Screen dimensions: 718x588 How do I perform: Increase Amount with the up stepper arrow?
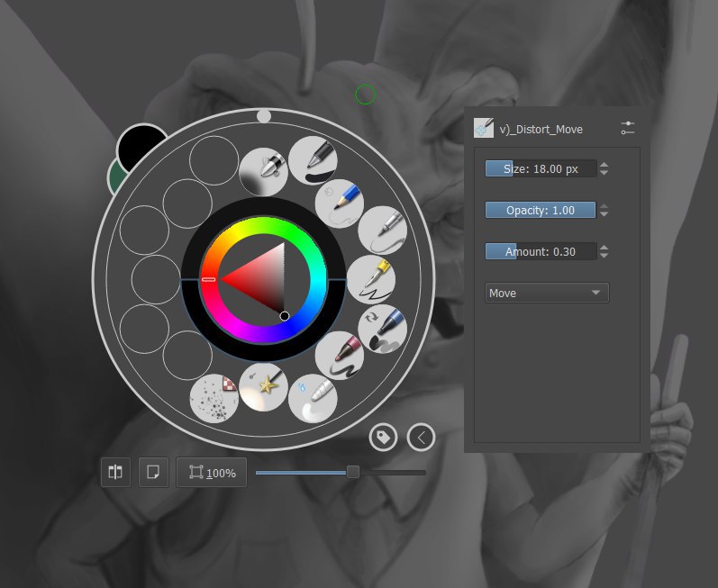pos(604,248)
